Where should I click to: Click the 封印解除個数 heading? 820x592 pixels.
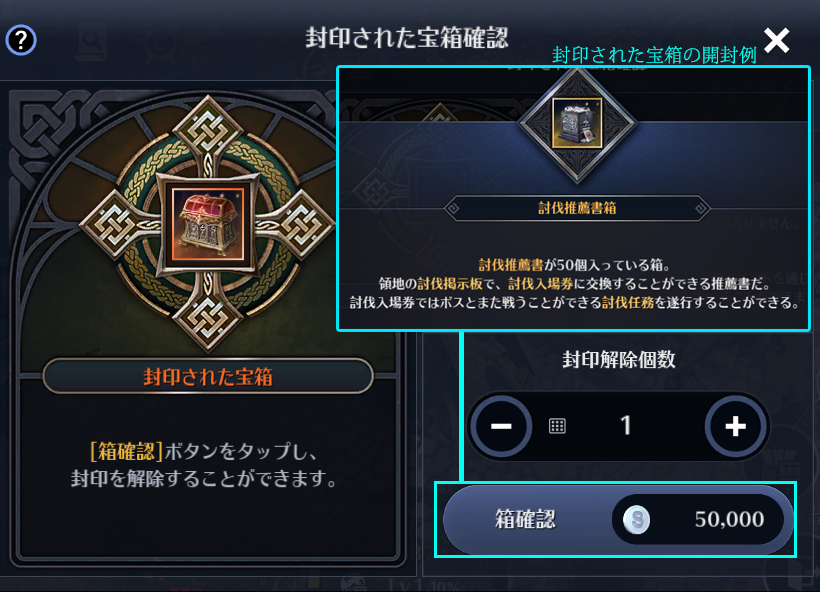619,359
